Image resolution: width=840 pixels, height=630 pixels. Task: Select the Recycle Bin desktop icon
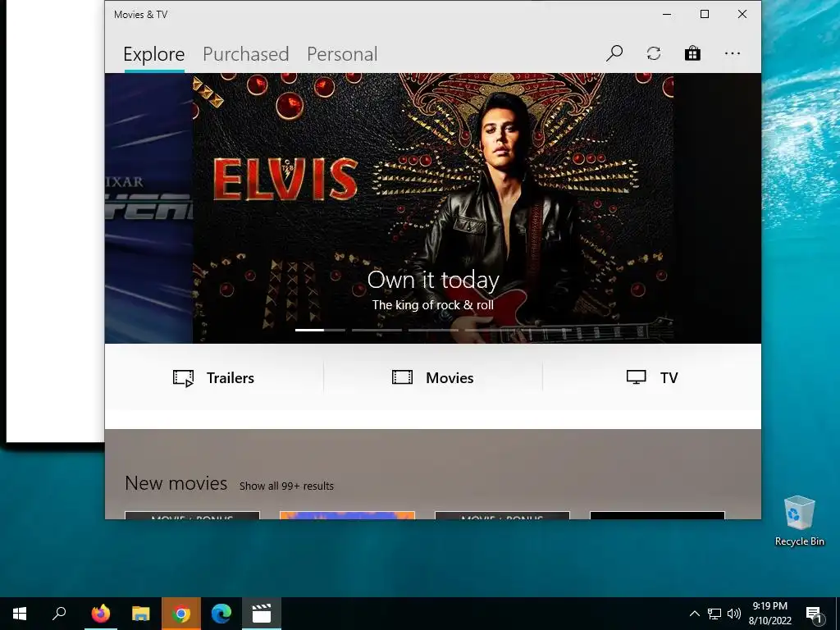click(799, 521)
